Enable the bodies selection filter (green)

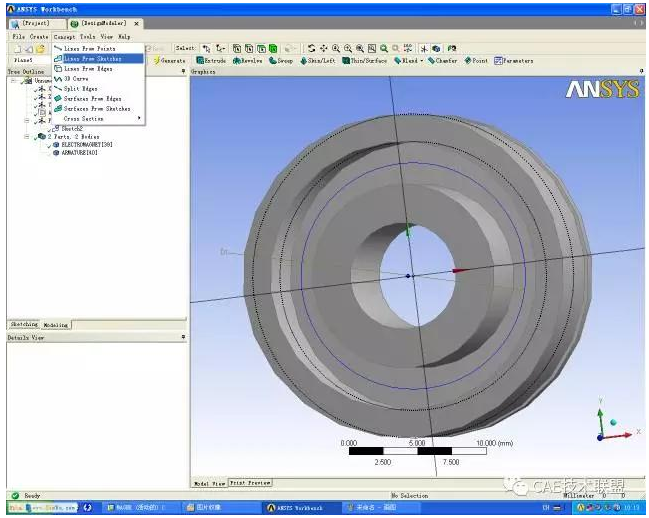coord(273,48)
